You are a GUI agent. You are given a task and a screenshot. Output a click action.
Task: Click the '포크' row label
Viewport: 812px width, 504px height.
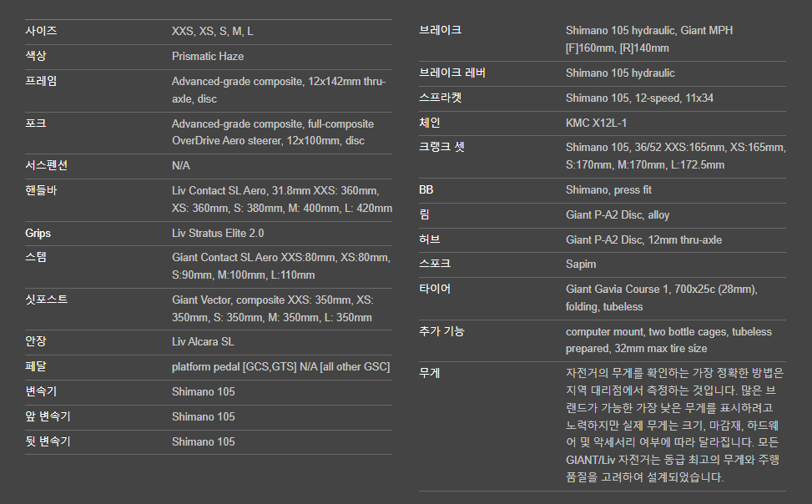point(36,123)
